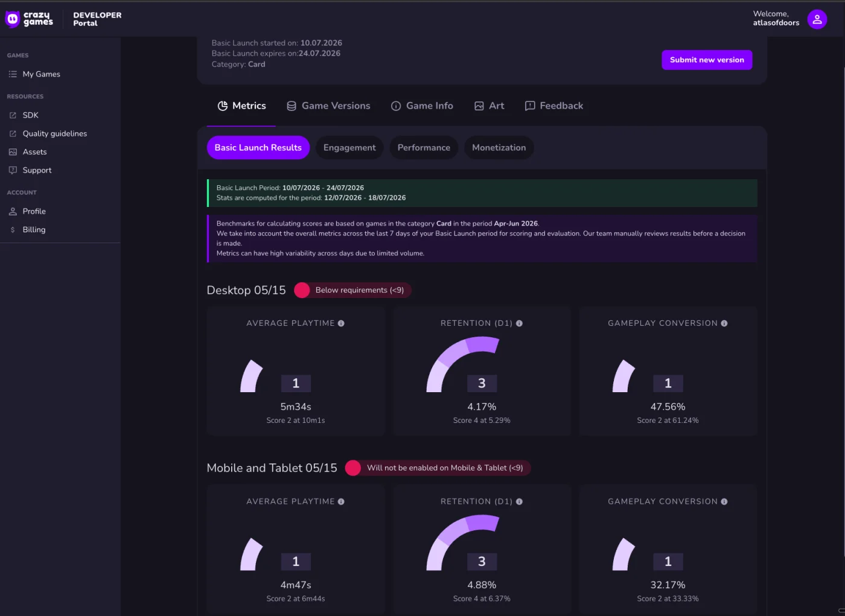Click 'Welcome, atlasofdoors' text
The height and width of the screenshot is (616, 845).
point(776,19)
